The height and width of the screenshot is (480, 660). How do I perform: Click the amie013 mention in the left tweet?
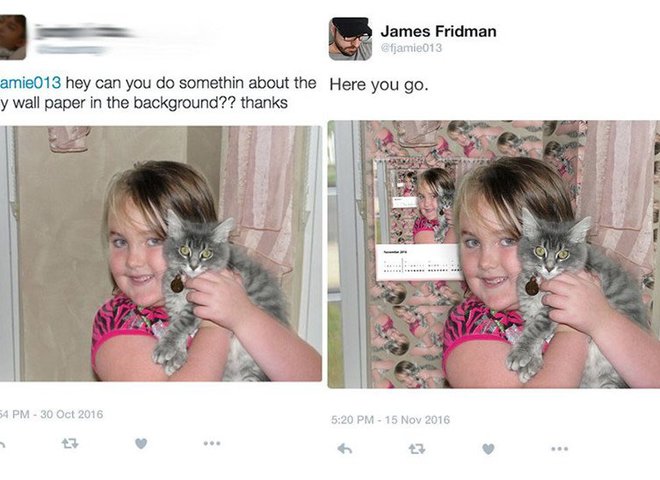[30, 83]
